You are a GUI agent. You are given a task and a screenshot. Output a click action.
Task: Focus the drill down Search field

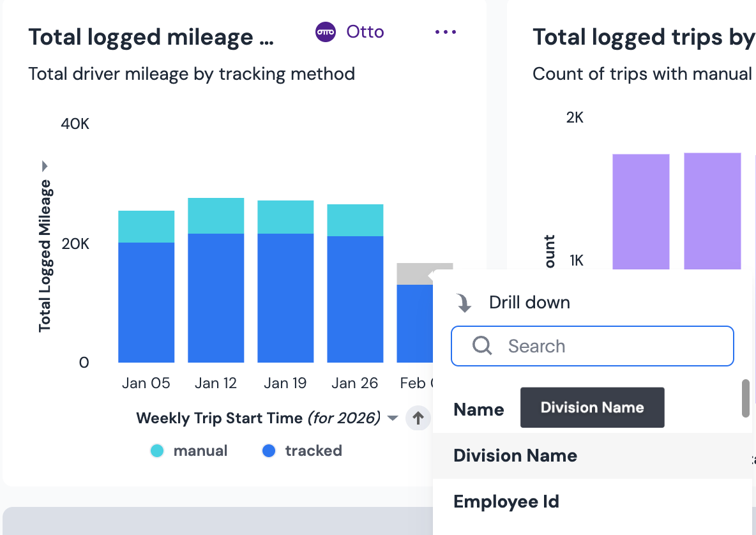[592, 346]
